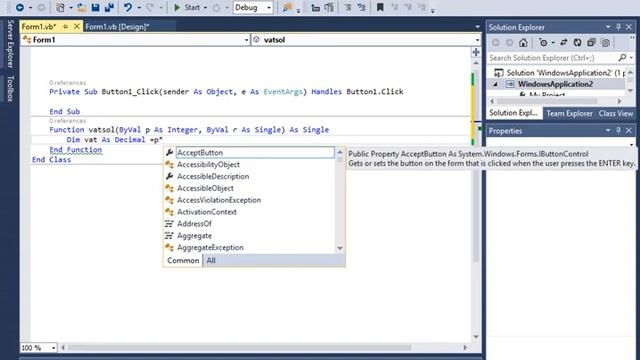Switch to the Solution Expl... tab
640x360 pixels.
[x=513, y=113]
